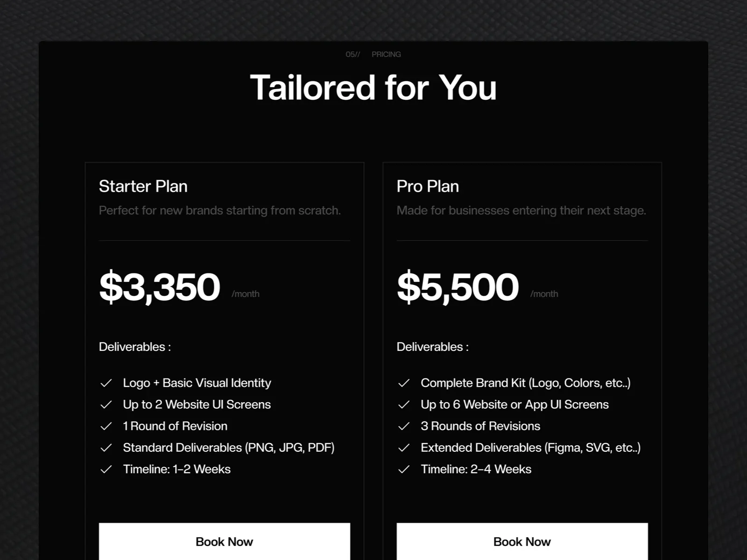
Task: Click checkmark next to Standard Deliverables (PNG, JPG, PDF)
Action: pos(106,448)
